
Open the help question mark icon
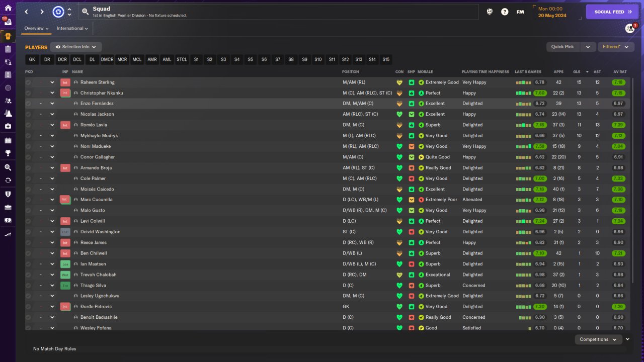(505, 12)
